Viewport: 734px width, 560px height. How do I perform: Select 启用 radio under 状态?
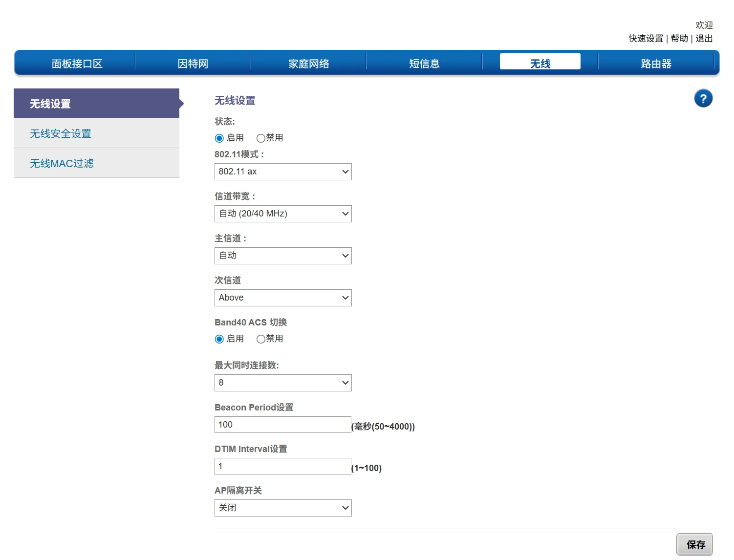pos(219,138)
